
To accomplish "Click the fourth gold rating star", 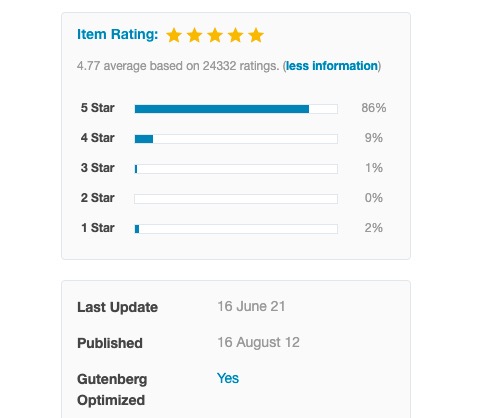I will tap(236, 35).
